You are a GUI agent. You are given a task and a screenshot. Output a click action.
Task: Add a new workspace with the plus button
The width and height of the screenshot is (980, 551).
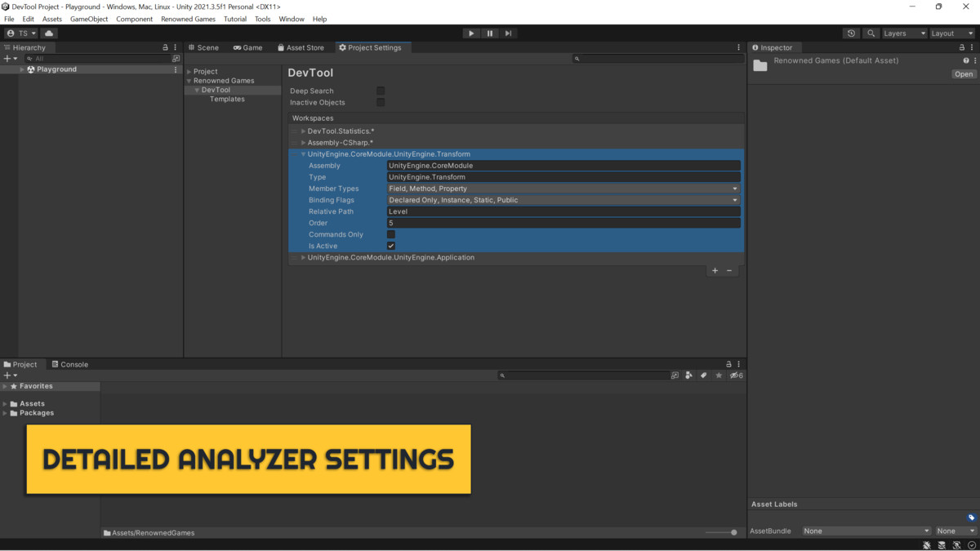click(715, 270)
